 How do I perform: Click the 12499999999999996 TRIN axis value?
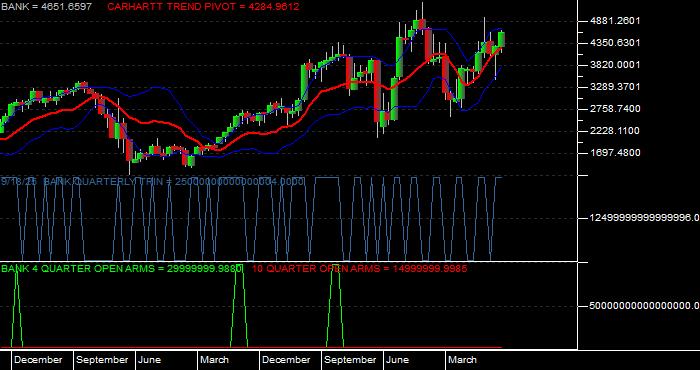pos(644,218)
